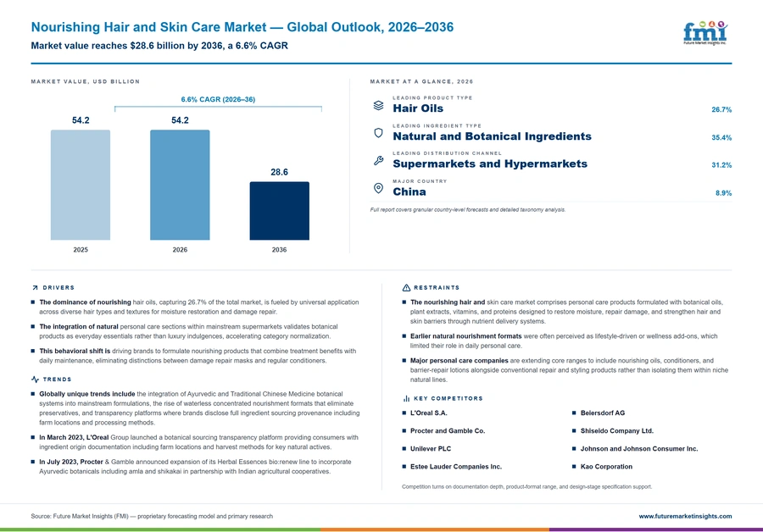Image resolution: width=763 pixels, height=532 pixels.
Task: Click the '28.6' value above the 2036 bar
Action: [x=279, y=172]
